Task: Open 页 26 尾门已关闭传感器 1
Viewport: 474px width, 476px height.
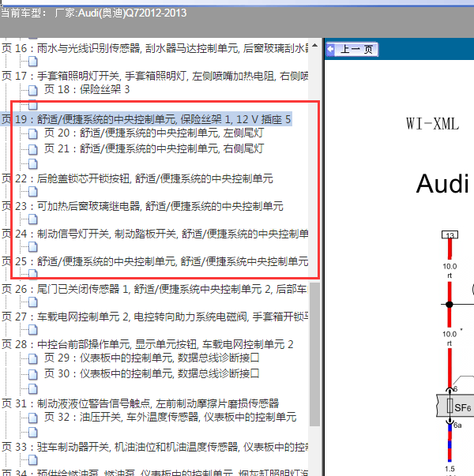Action: click(x=155, y=289)
